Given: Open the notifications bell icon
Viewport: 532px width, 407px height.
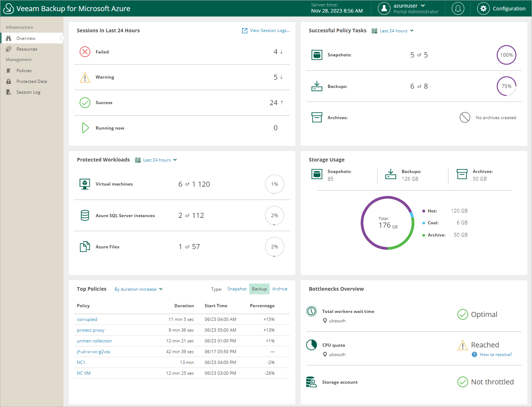Looking at the screenshot, I should (x=458, y=8).
